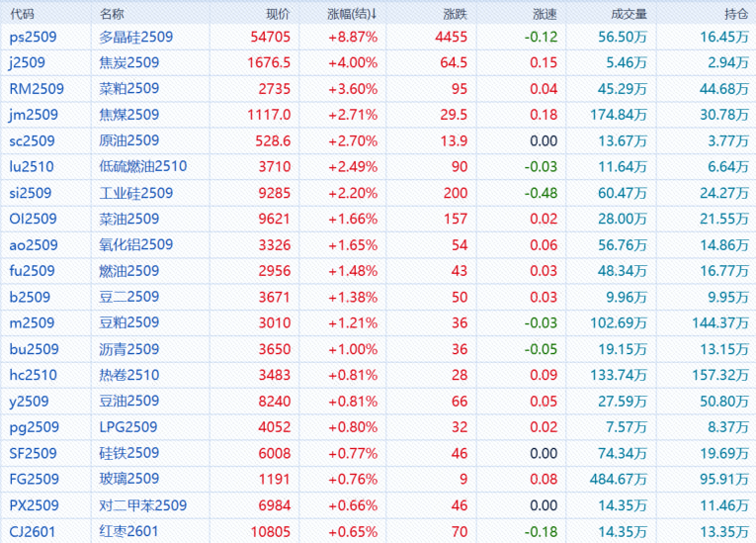Select the 焦炭2509 contract name

[129, 63]
